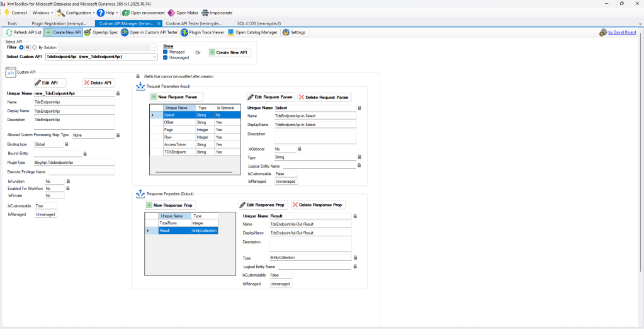The width and height of the screenshot is (644, 329).
Task: Close the Custom API Manager tab
Action: point(159,23)
